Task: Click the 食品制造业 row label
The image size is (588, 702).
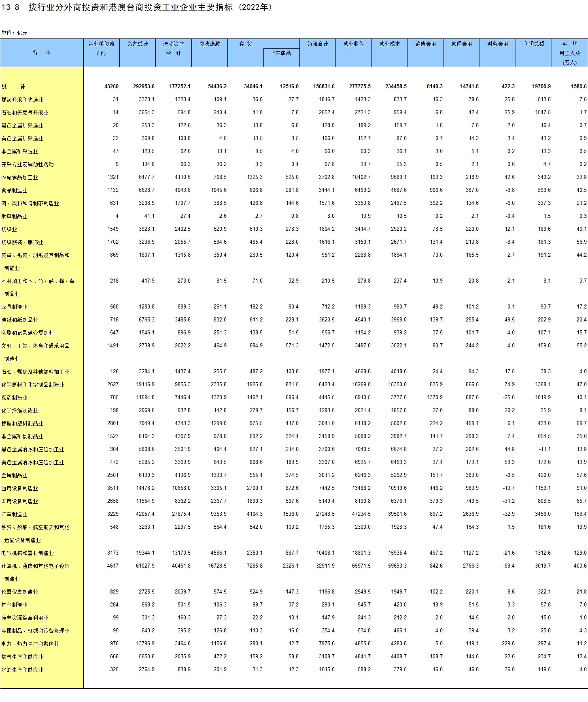Action: click(x=15, y=190)
